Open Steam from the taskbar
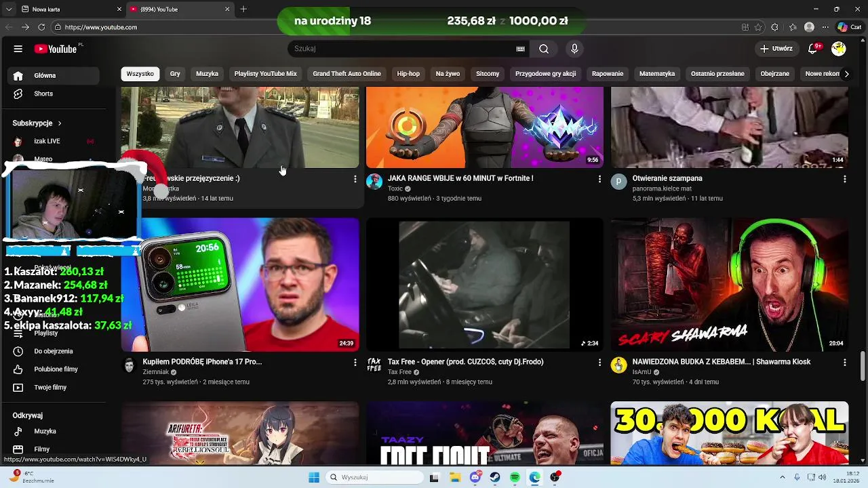This screenshot has width=868, height=488. coord(495,477)
